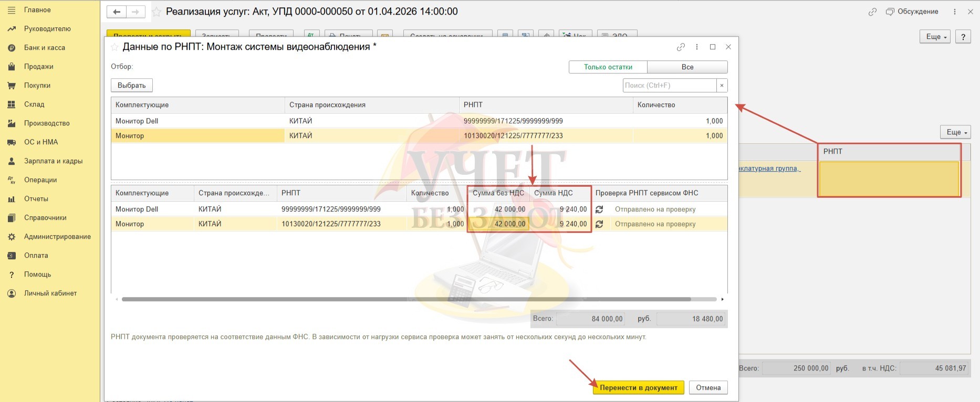Click the link icon in dialog title bar
Image resolution: width=980 pixels, height=402 pixels.
(x=681, y=47)
